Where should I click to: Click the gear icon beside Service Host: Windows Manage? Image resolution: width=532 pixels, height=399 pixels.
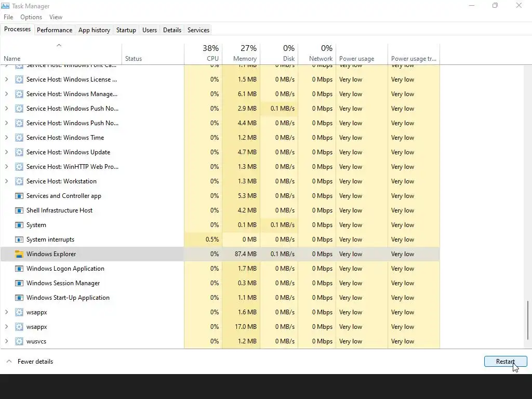[x=19, y=94]
